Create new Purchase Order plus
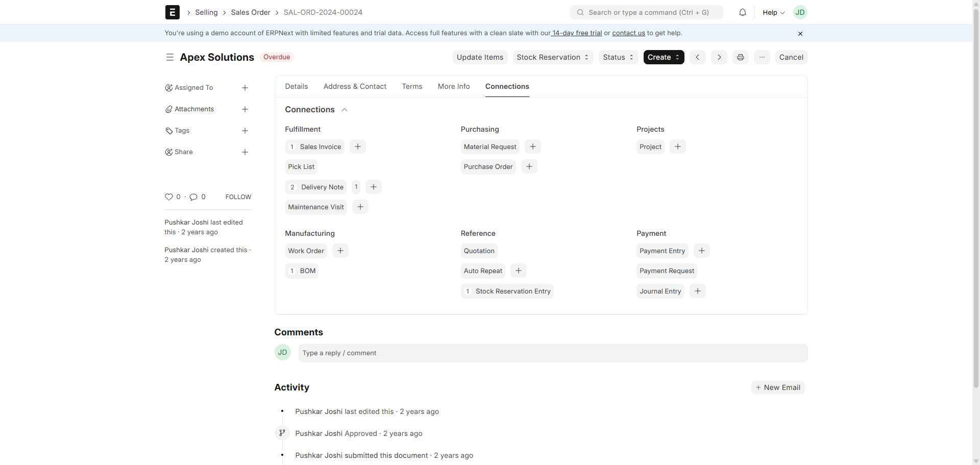This screenshot has width=980, height=465. [x=529, y=166]
